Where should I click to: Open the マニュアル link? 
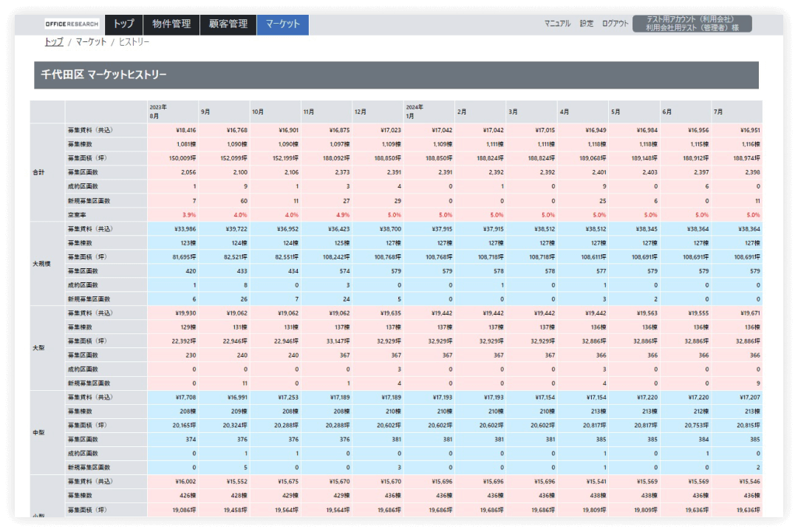[x=557, y=24]
